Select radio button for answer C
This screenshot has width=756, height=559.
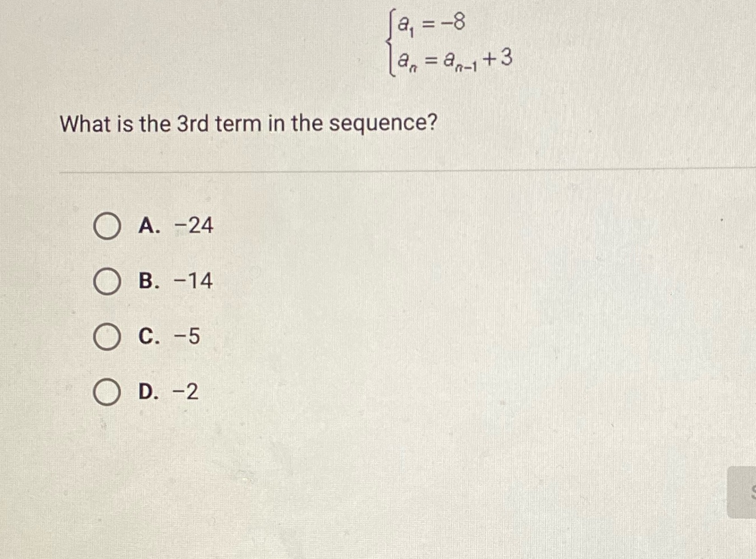106,337
